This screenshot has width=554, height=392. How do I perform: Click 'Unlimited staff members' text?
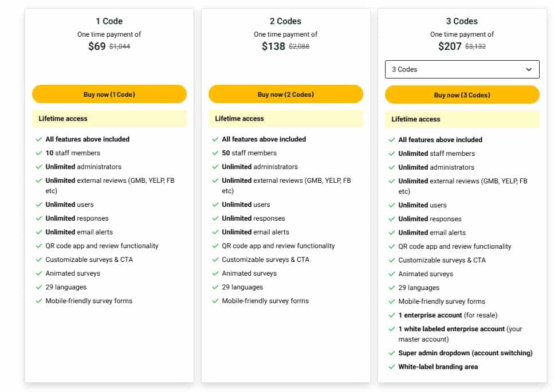437,154
